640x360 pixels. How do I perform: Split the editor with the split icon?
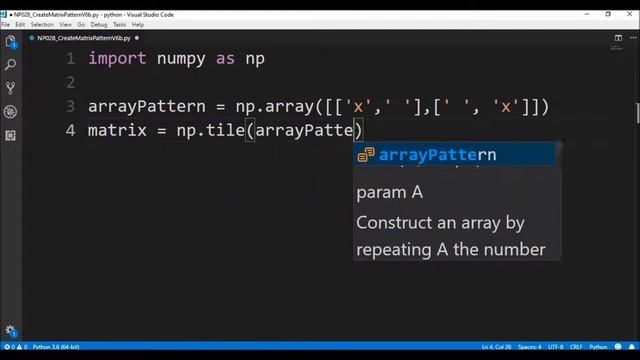coord(618,38)
